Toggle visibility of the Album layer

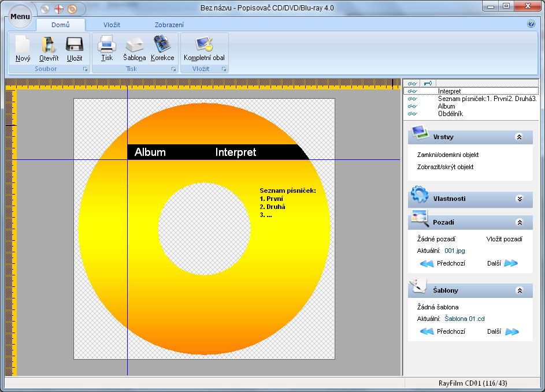412,106
